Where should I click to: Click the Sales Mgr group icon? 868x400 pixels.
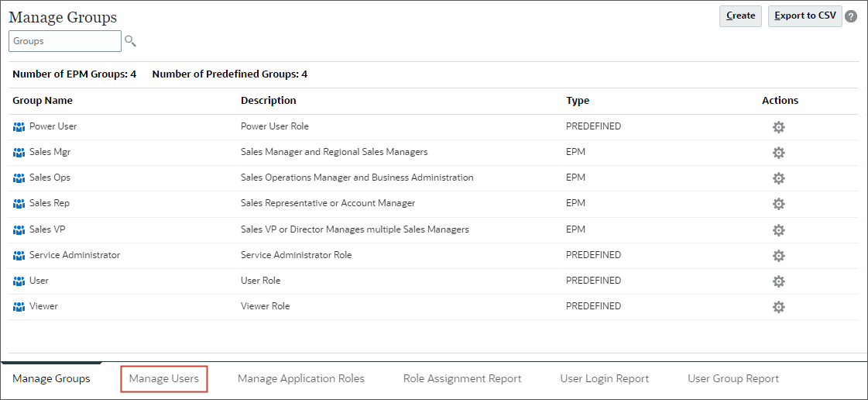click(x=19, y=153)
